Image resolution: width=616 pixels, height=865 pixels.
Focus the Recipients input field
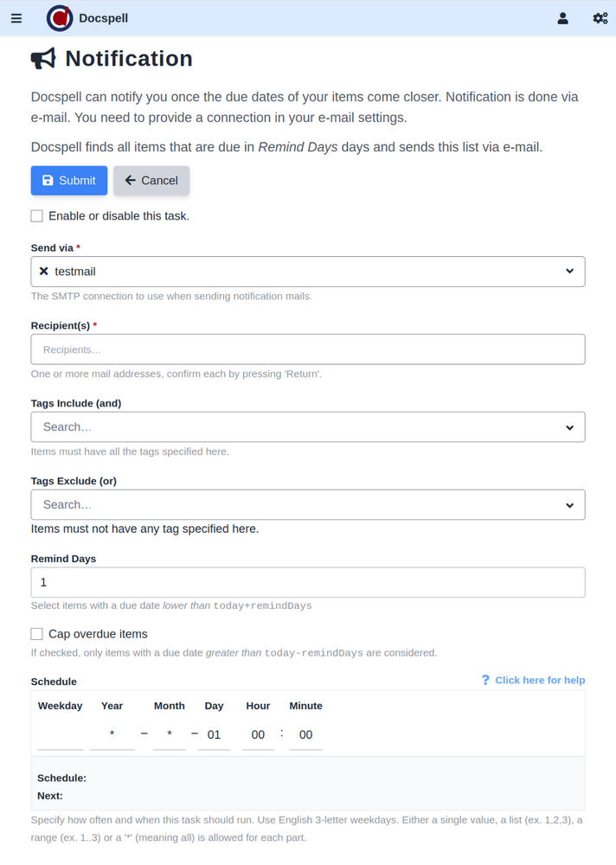tap(307, 349)
